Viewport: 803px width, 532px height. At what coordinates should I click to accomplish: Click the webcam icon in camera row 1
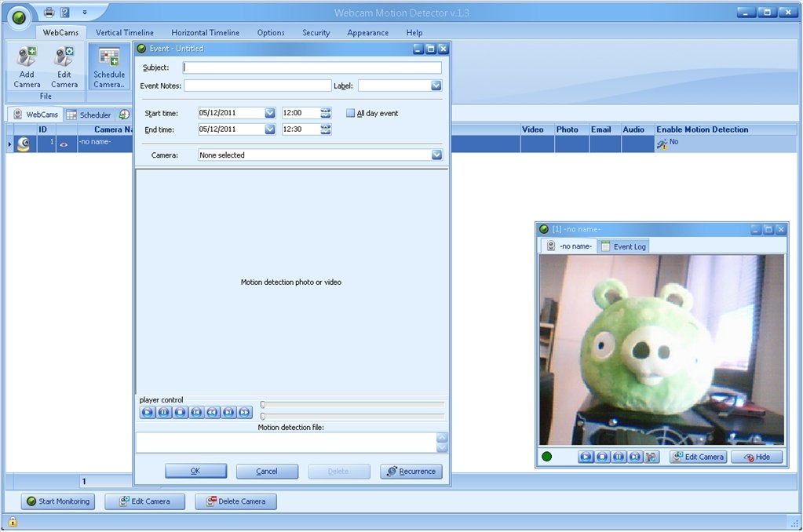point(23,144)
